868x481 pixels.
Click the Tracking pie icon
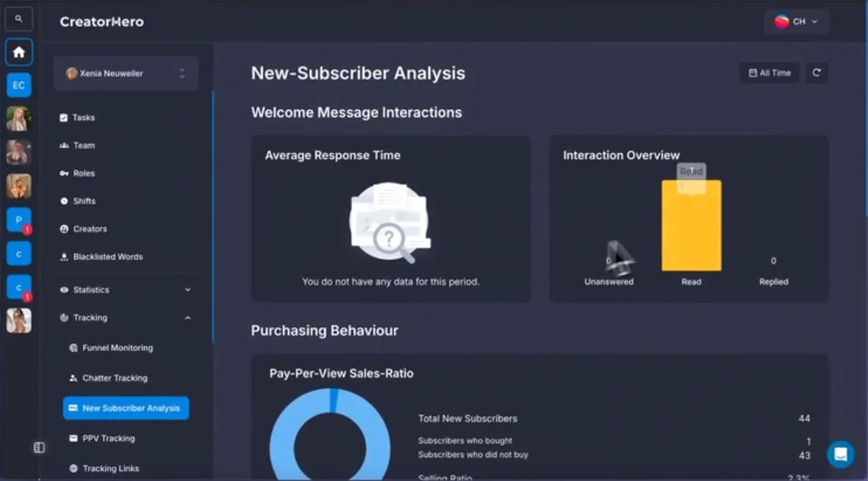click(64, 317)
